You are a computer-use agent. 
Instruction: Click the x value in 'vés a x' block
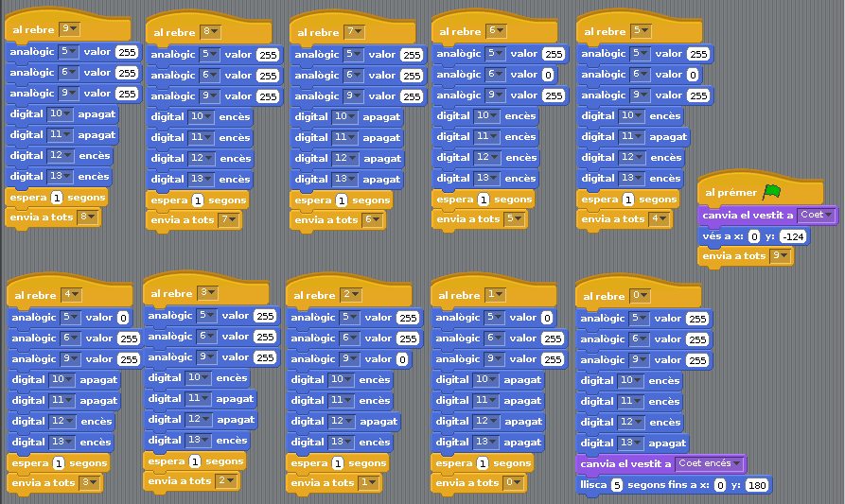754,236
